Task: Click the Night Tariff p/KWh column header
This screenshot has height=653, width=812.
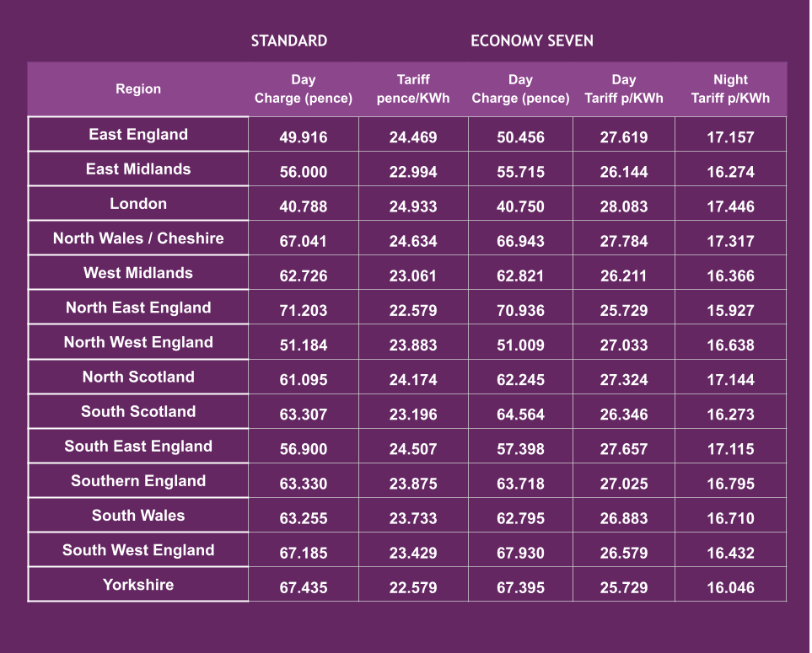Action: (730, 88)
